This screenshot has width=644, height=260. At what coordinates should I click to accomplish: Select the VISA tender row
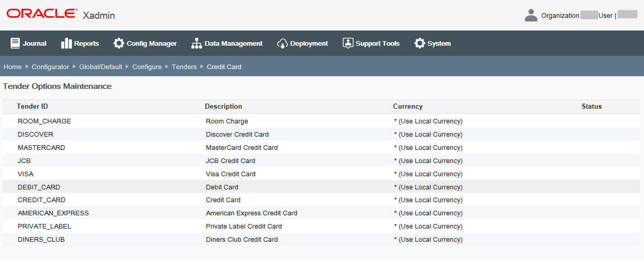coord(321,174)
